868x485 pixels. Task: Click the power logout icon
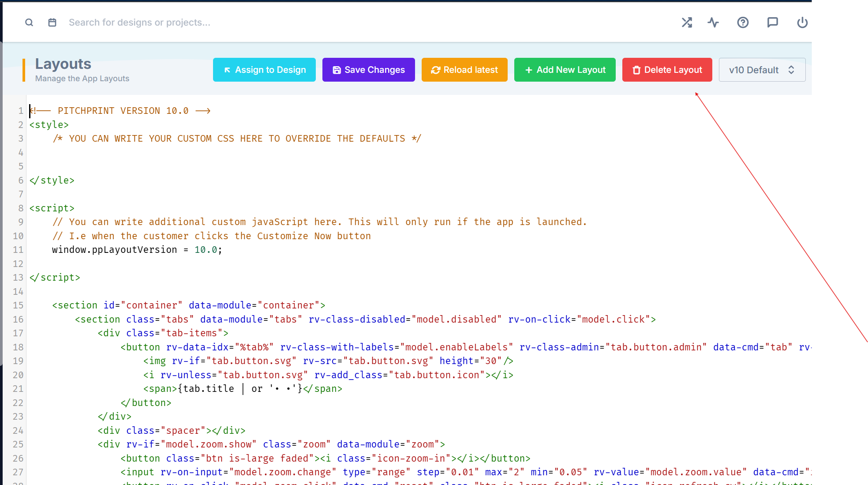[x=802, y=23]
